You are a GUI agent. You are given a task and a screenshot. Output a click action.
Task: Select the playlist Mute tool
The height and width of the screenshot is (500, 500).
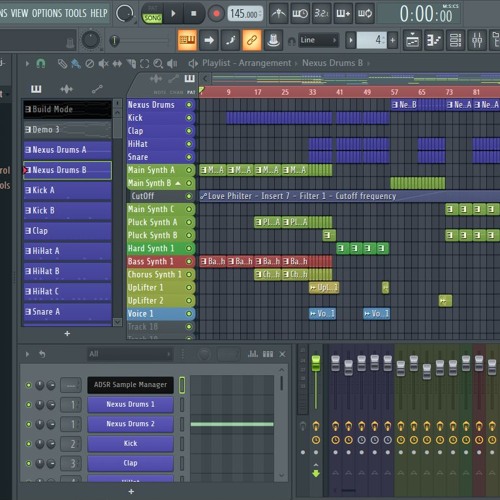(103, 63)
